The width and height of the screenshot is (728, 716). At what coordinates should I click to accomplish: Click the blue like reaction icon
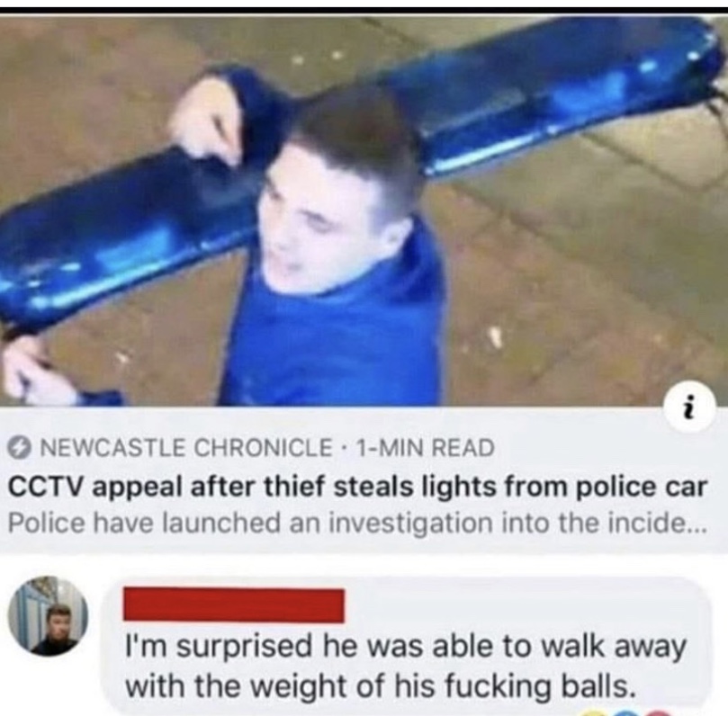tap(626, 712)
